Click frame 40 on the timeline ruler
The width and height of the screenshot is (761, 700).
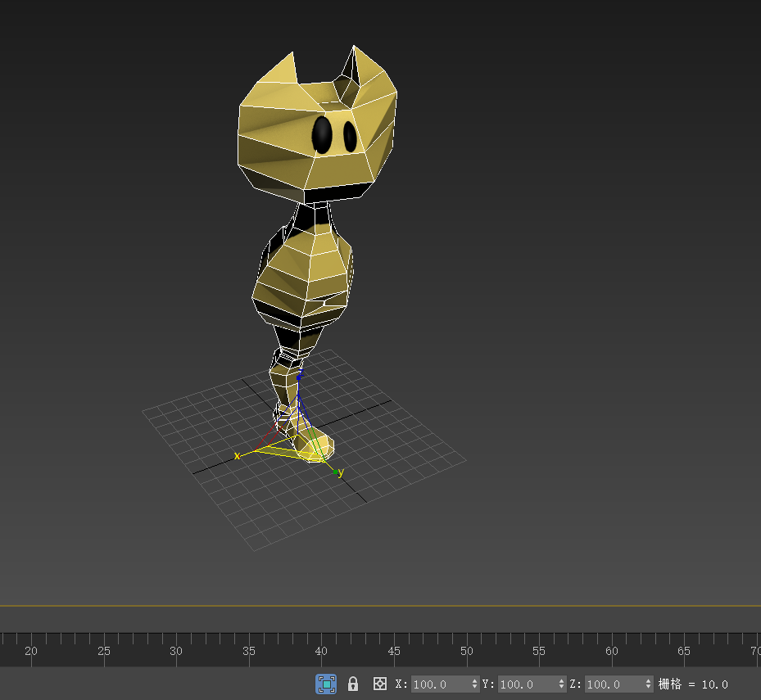pos(321,651)
